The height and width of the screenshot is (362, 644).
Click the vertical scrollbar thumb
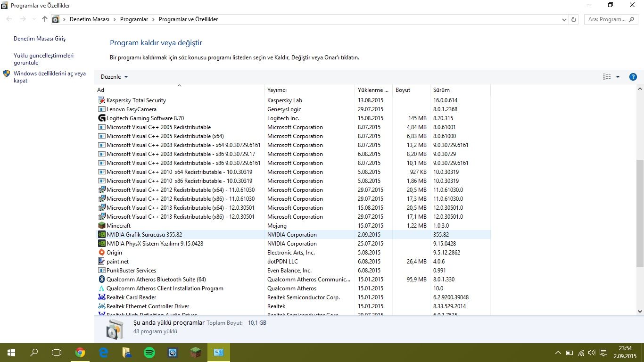pyautogui.click(x=640, y=213)
